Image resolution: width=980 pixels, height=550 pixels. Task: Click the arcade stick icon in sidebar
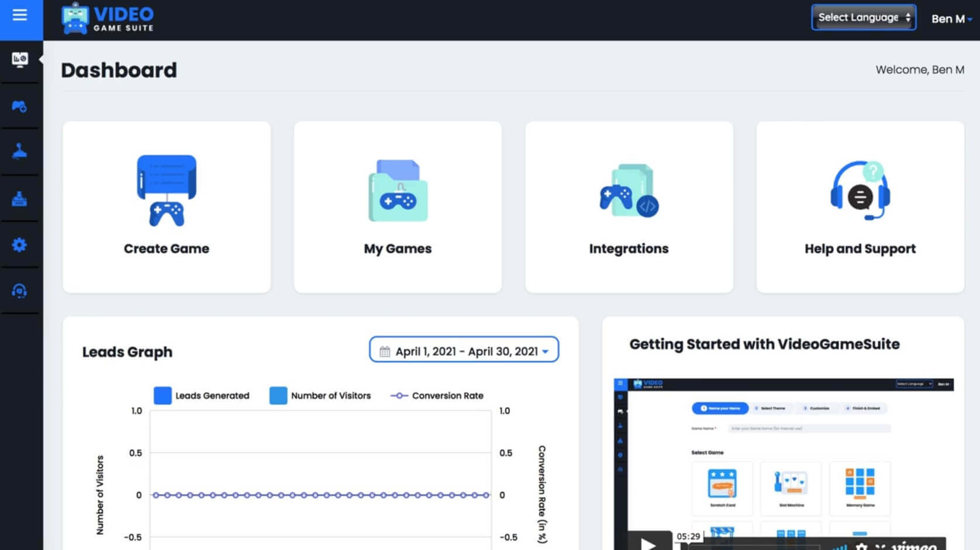click(x=19, y=199)
